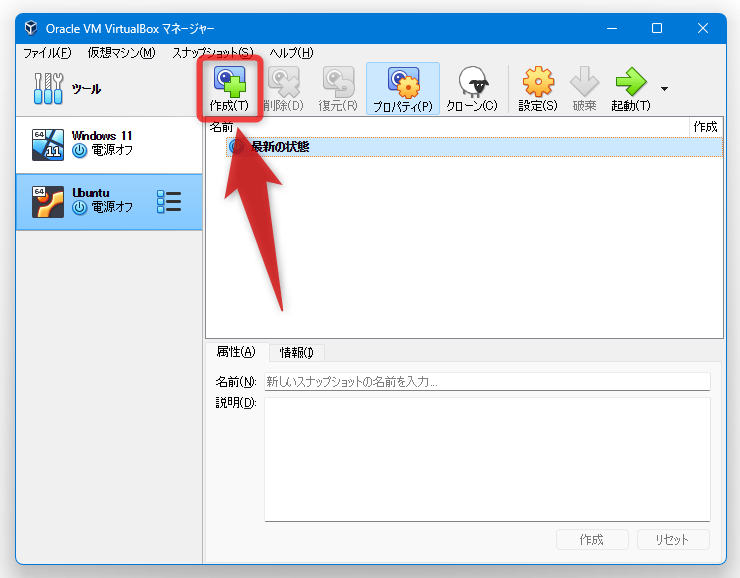The height and width of the screenshot is (578, 740).
Task: Click the 破棄 discard arrow icon
Action: click(x=584, y=82)
